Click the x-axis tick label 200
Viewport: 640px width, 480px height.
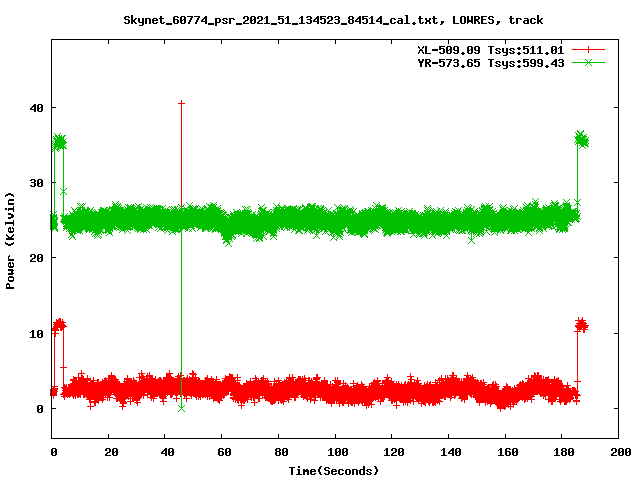pyautogui.click(x=621, y=452)
